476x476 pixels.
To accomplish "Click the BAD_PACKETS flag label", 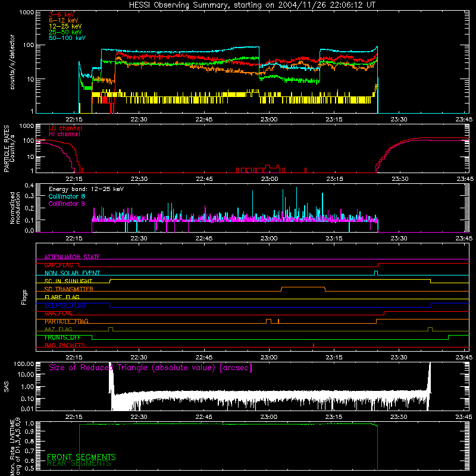I will pos(65,345).
